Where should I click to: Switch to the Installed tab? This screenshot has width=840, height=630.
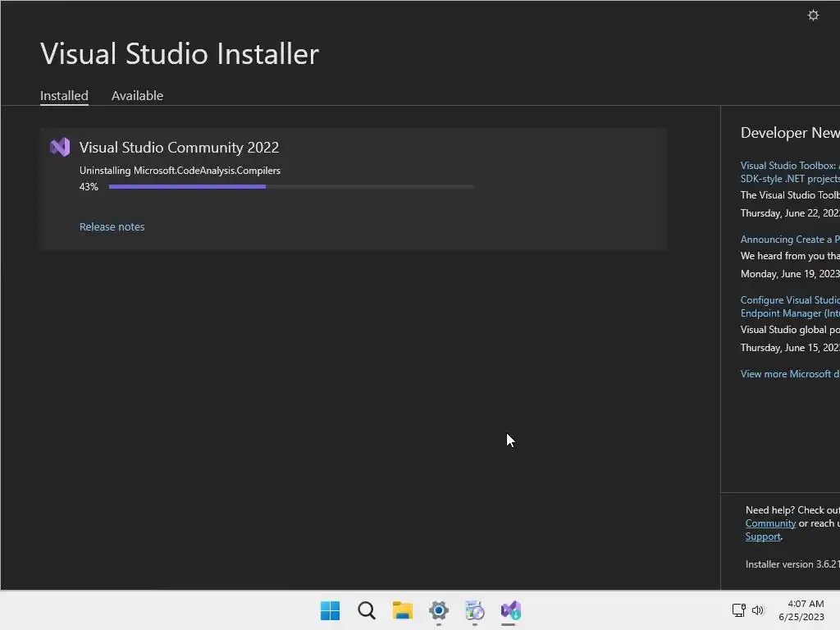(64, 95)
